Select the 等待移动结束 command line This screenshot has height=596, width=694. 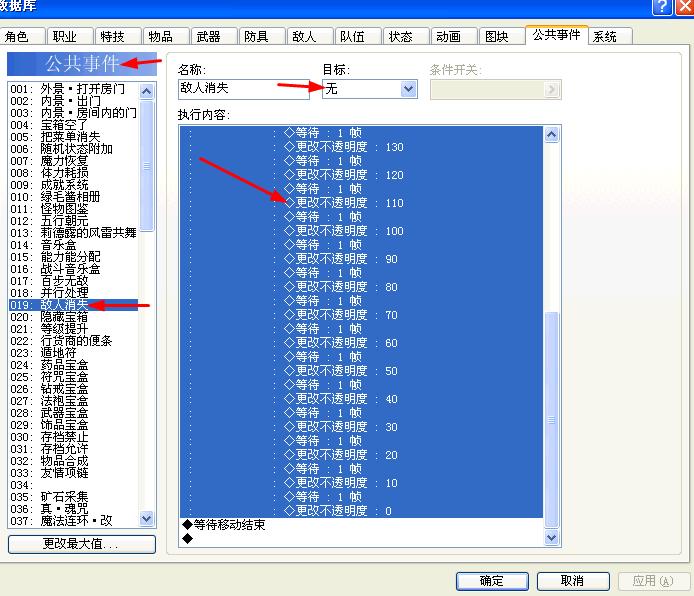[362, 525]
